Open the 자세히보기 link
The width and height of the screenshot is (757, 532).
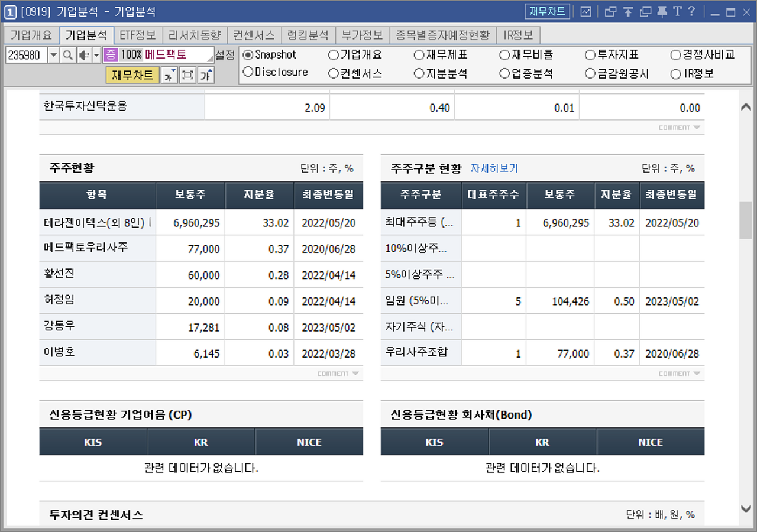494,168
